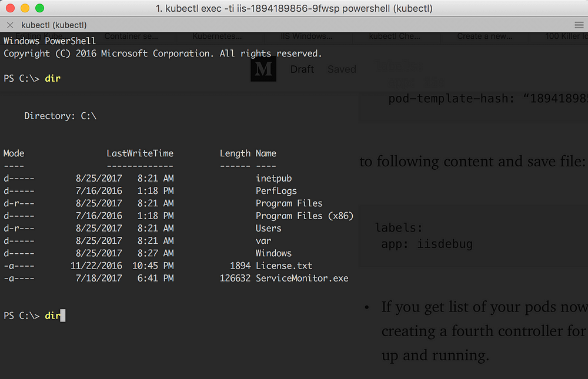
Task: Maximize window using the green button
Action: coord(39,8)
